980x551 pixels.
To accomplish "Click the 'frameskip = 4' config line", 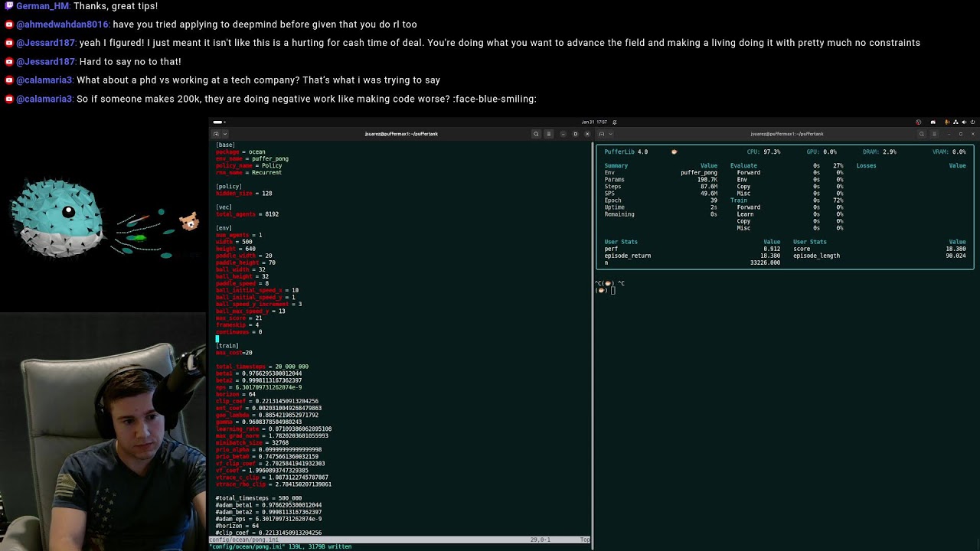I will click(237, 324).
